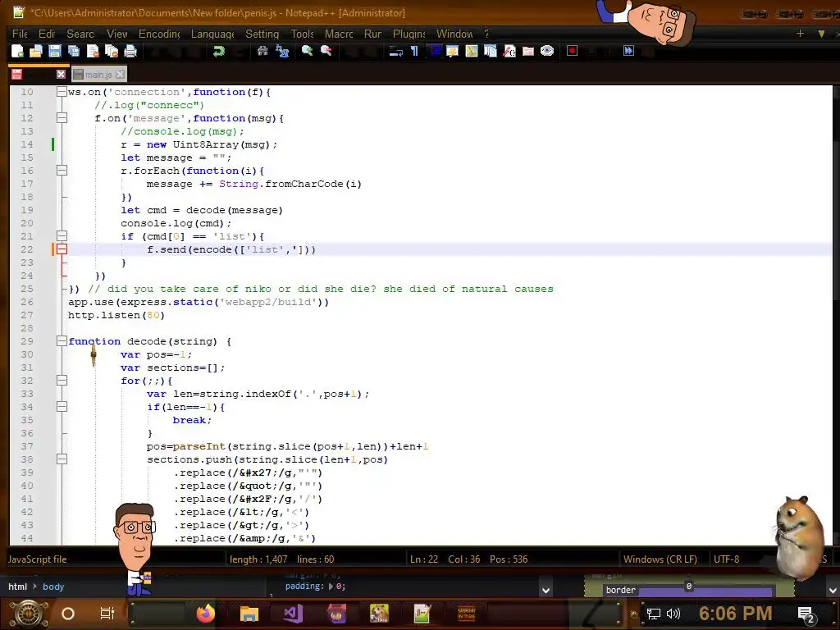Viewport: 840px width, 630px height.
Task: Place cursor on line 27 http.listen(80)
Action: pyautogui.click(x=116, y=315)
